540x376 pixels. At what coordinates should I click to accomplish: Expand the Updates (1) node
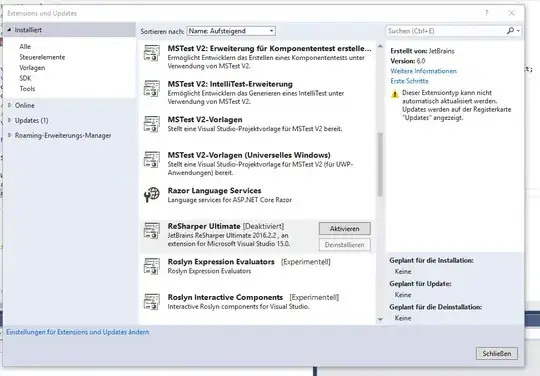(x=10, y=120)
